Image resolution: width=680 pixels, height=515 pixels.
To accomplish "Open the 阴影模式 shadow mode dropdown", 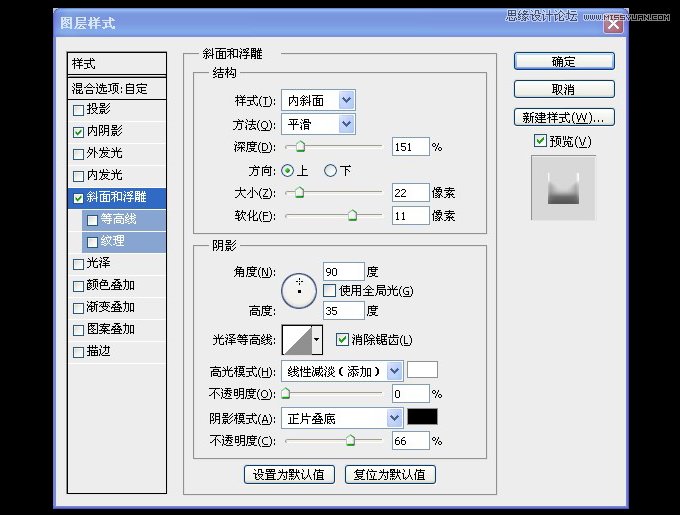I will coord(342,418).
